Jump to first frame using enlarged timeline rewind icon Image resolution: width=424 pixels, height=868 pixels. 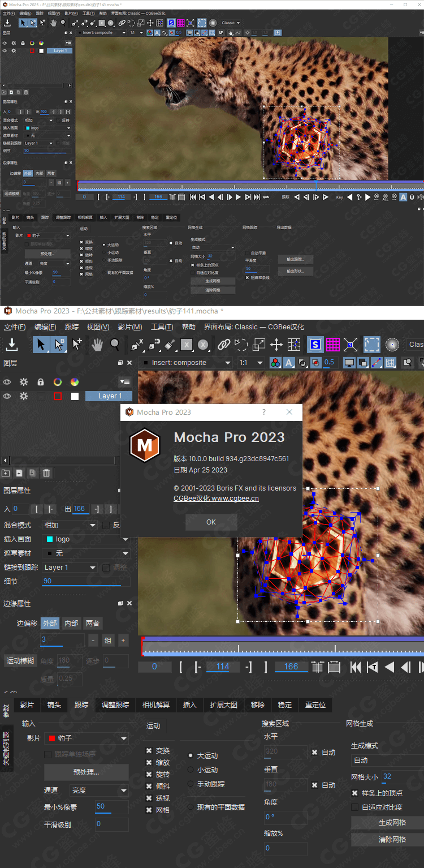point(356,667)
